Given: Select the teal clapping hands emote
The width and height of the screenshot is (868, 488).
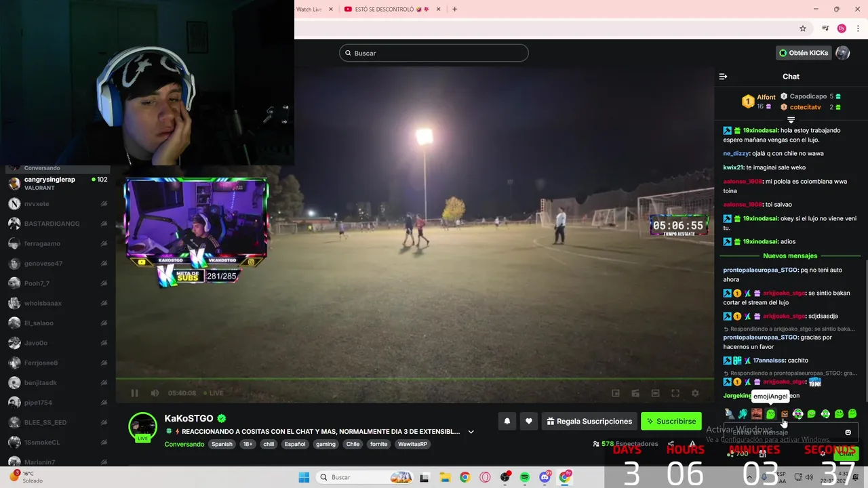Looking at the screenshot, I should pos(743,413).
